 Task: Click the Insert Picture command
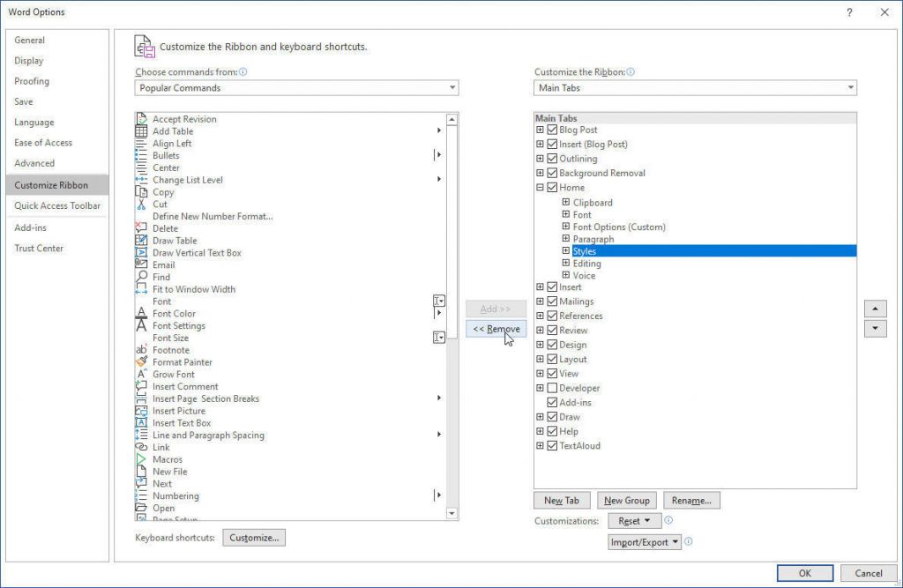[x=179, y=410]
